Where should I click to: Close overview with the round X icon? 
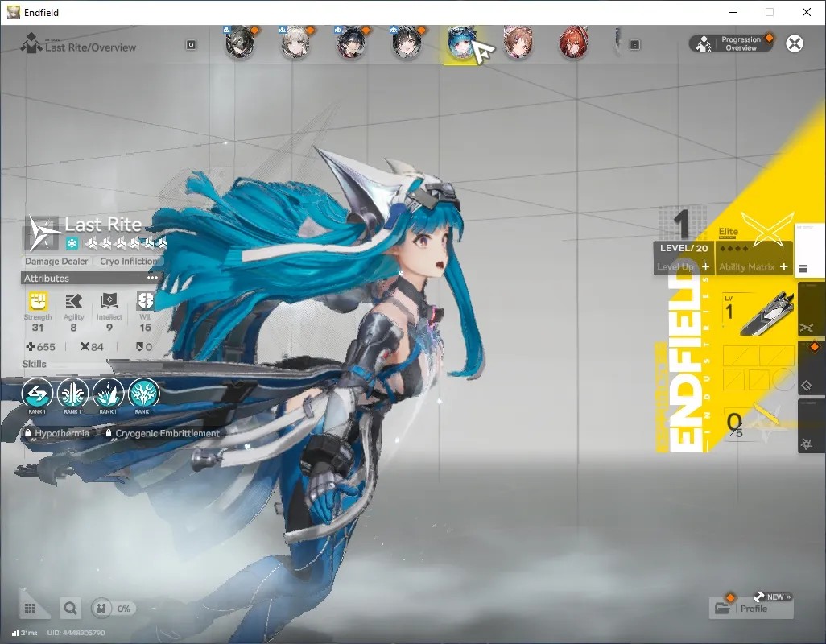point(795,43)
